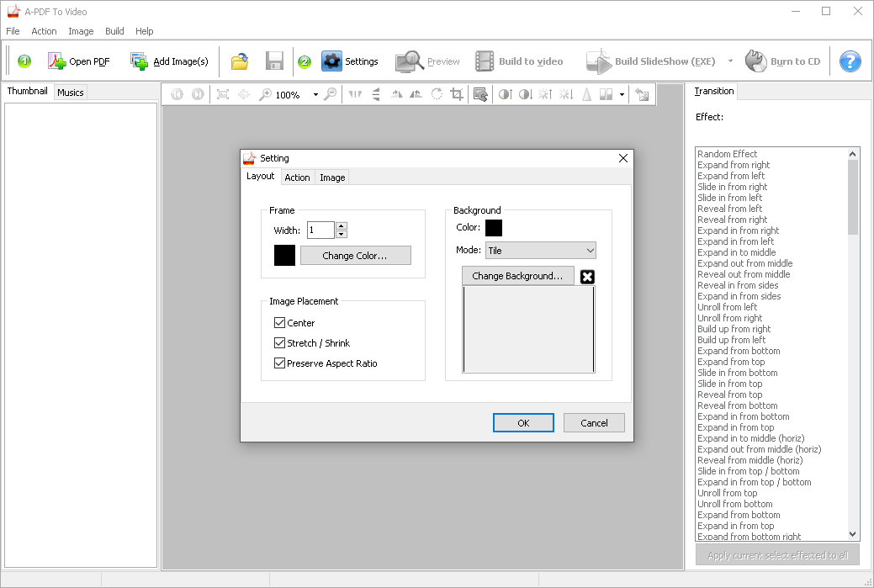This screenshot has width=874, height=588.
Task: Remove background image with X icon
Action: tap(587, 277)
